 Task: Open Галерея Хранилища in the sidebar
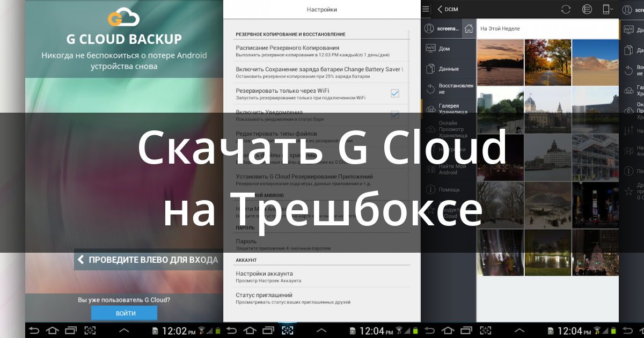[449, 109]
